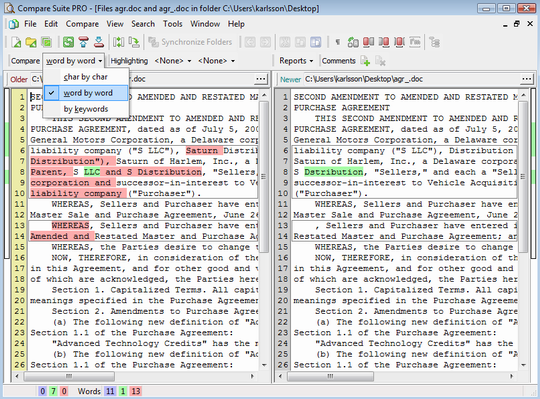Click the Comments label button
Screen dimensions: 540x399
click(339, 61)
